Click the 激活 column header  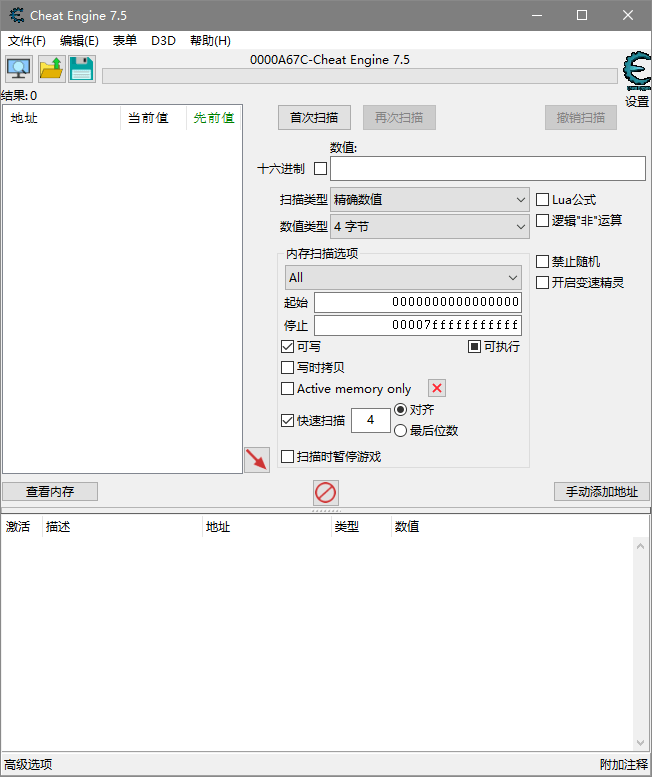tap(21, 526)
